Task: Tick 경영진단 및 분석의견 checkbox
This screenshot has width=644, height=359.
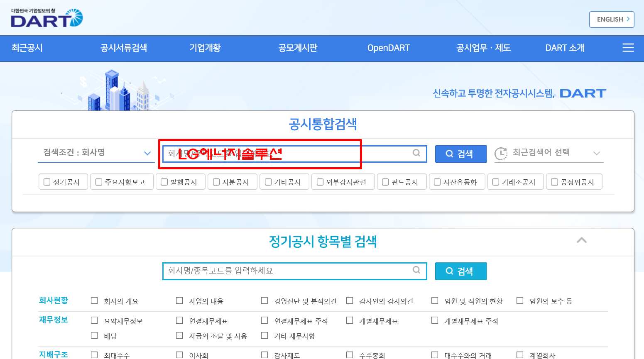Action: pyautogui.click(x=264, y=300)
